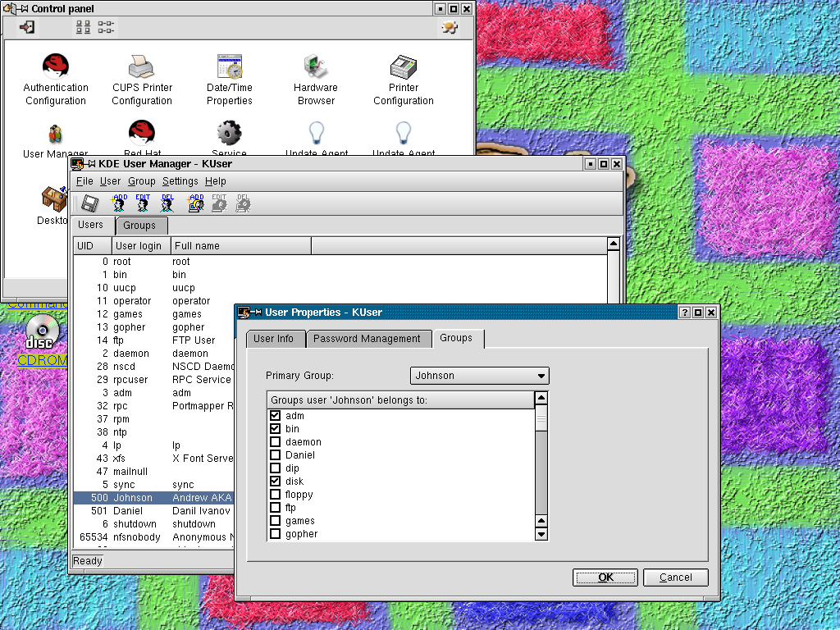Uncheck the disk group checkbox

(276, 481)
